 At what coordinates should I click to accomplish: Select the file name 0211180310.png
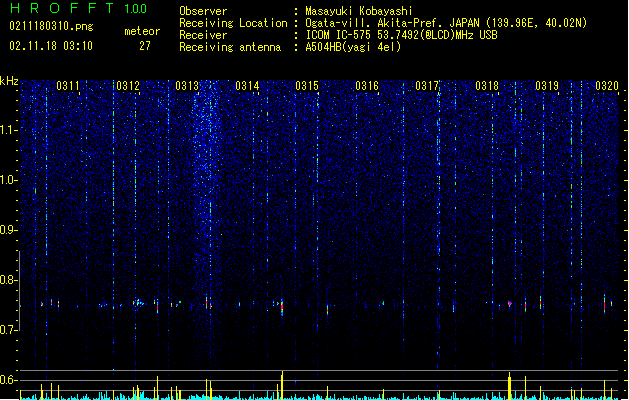tap(51, 27)
